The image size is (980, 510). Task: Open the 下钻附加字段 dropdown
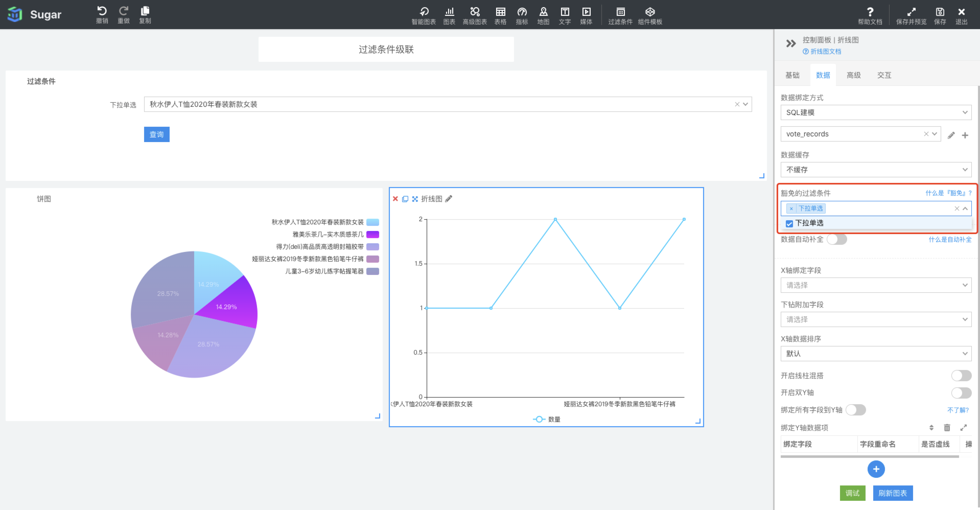(x=876, y=319)
